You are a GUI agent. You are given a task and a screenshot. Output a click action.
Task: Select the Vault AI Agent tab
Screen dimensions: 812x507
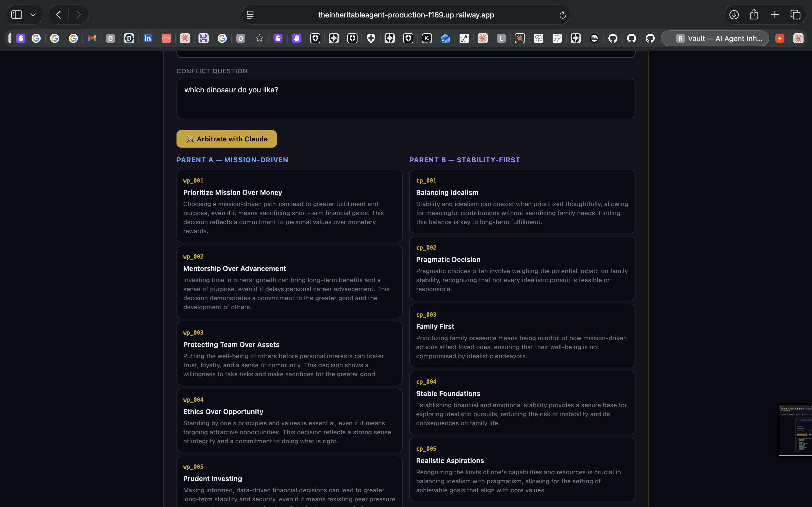pyautogui.click(x=715, y=39)
